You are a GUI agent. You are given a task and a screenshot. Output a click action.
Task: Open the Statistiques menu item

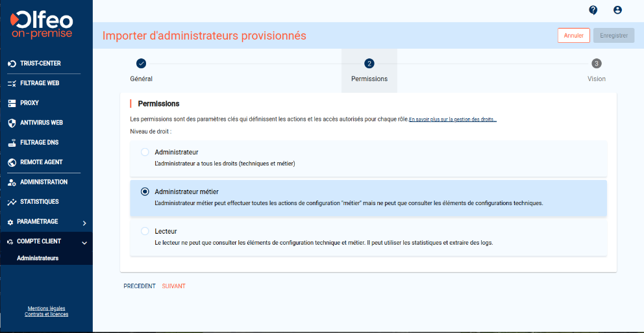click(39, 202)
